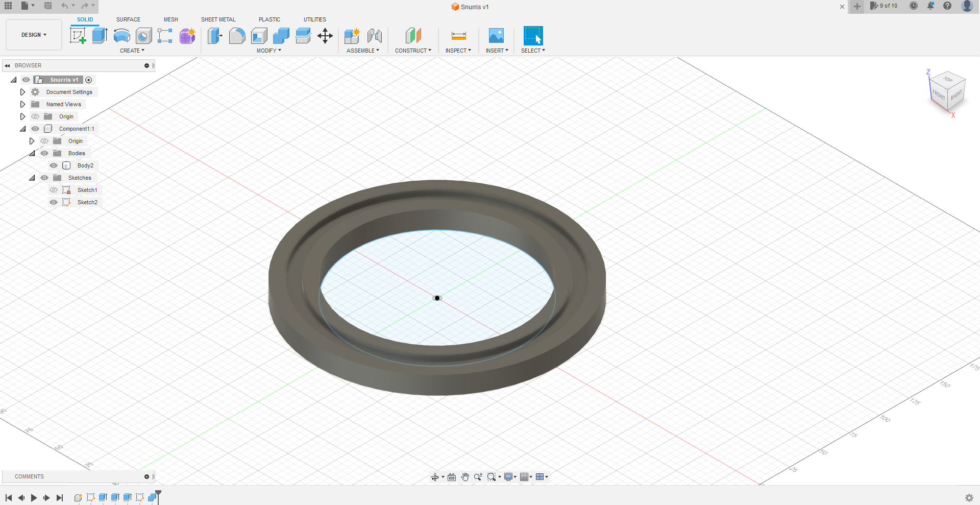
Task: Switch to the SHEET METAL tab
Action: (x=218, y=19)
